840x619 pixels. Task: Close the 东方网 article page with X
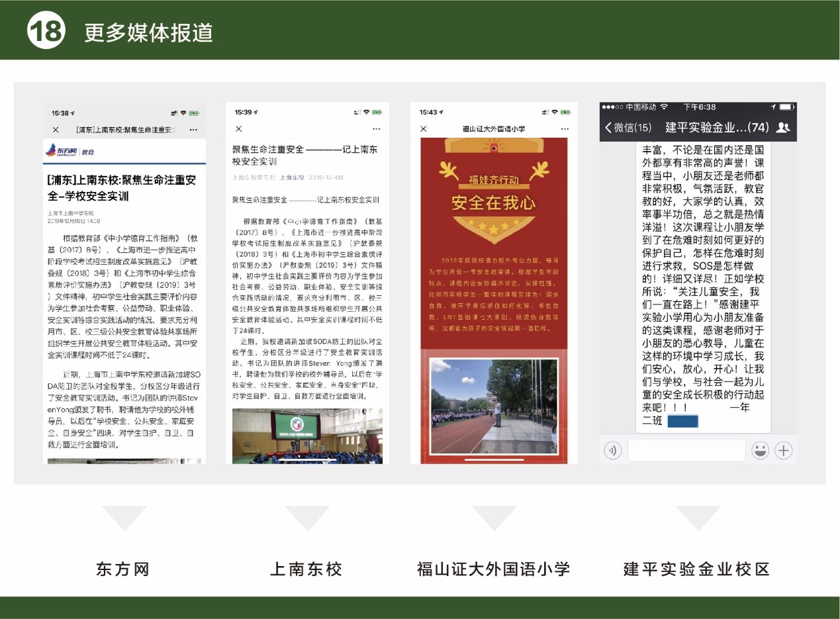[x=56, y=130]
